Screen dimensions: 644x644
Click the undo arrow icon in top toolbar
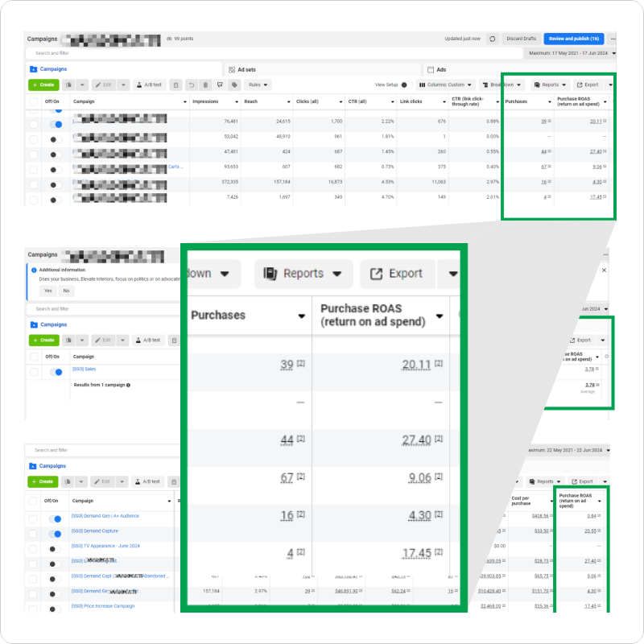[x=191, y=85]
